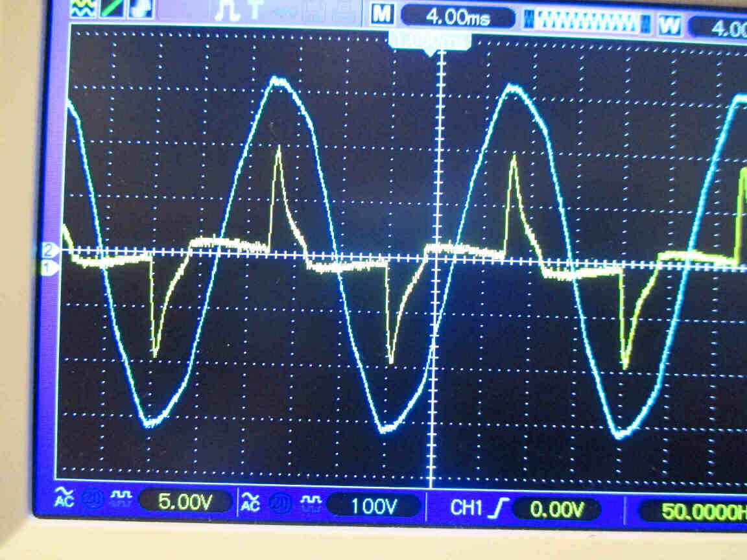Click channel 1 square-wave probe icon

pos(121,499)
